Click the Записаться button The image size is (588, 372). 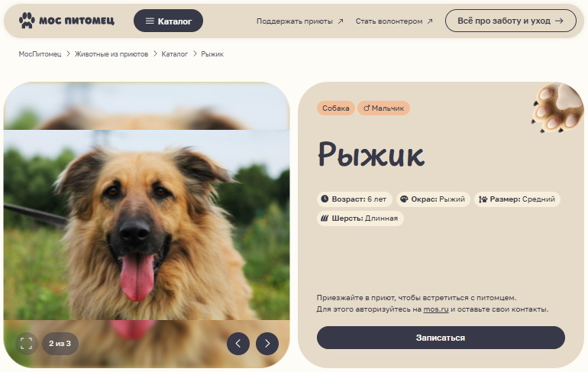(441, 338)
